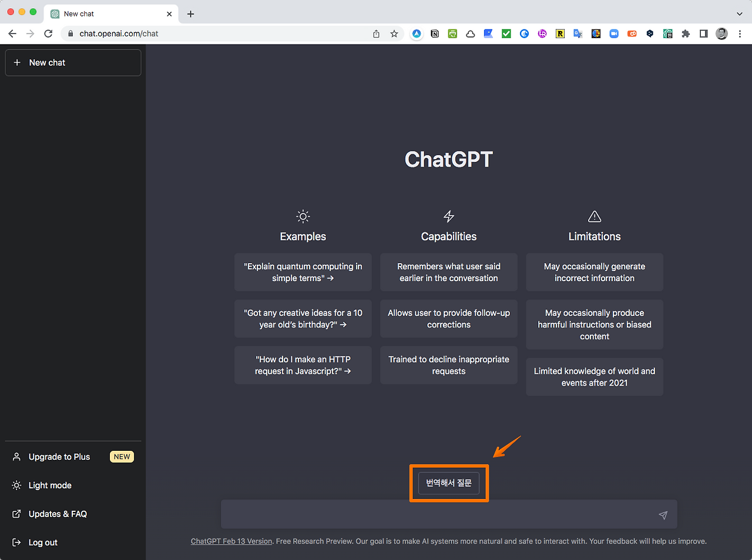Open the Notion extension icon
The height and width of the screenshot is (560, 752).
(435, 33)
